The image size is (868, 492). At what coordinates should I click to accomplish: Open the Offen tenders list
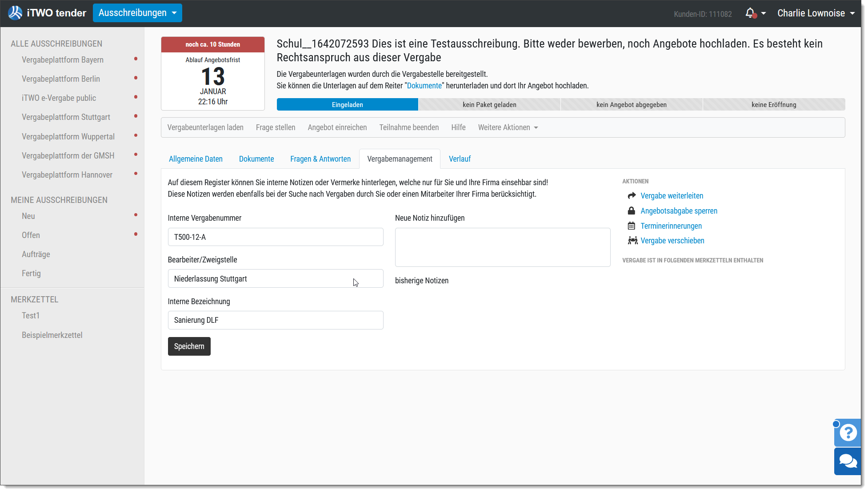point(31,235)
